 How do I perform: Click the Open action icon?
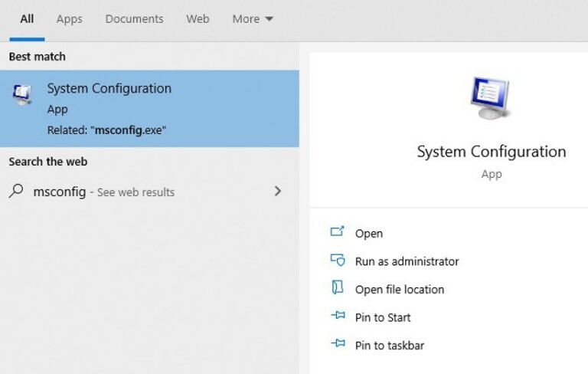[338, 232]
